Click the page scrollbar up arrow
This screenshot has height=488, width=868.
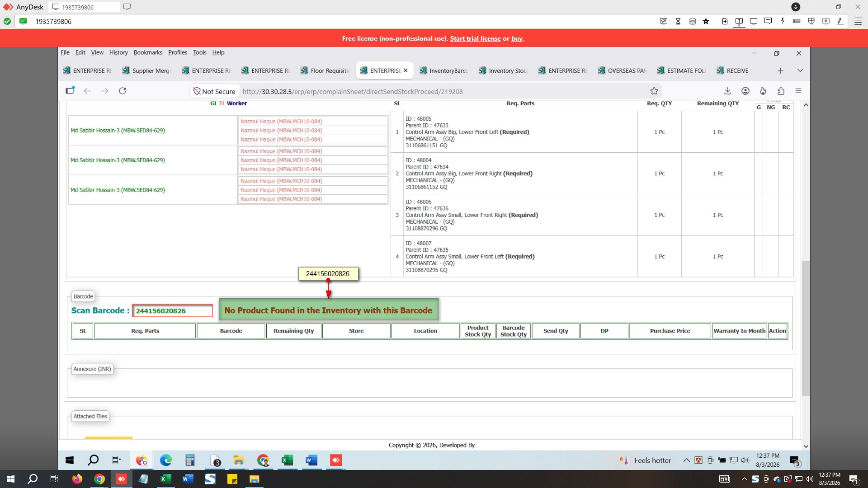coord(806,105)
